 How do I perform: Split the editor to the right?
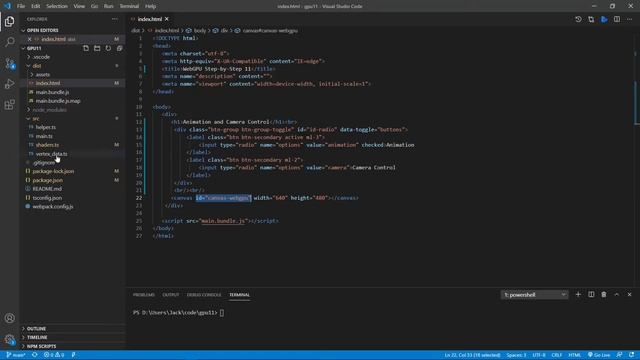[x=617, y=19]
